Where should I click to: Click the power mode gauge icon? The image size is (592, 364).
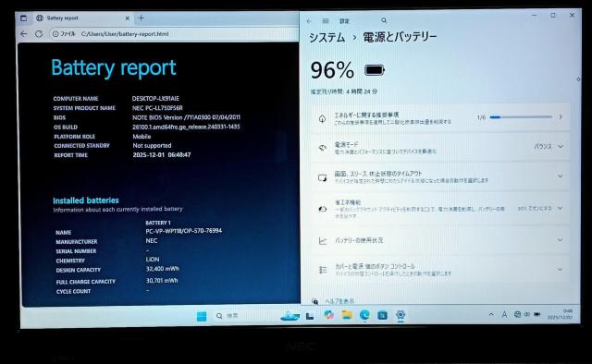322,148
